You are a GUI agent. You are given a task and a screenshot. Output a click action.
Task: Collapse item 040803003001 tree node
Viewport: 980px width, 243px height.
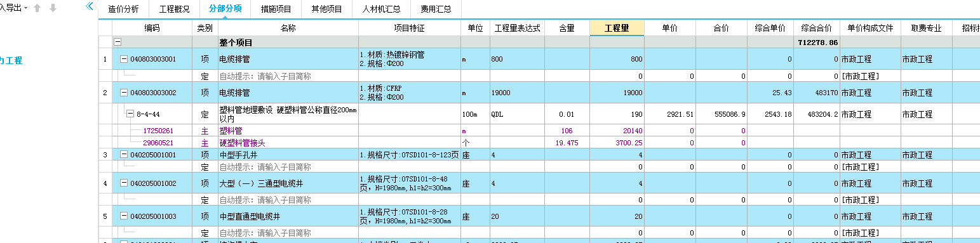pos(124,59)
